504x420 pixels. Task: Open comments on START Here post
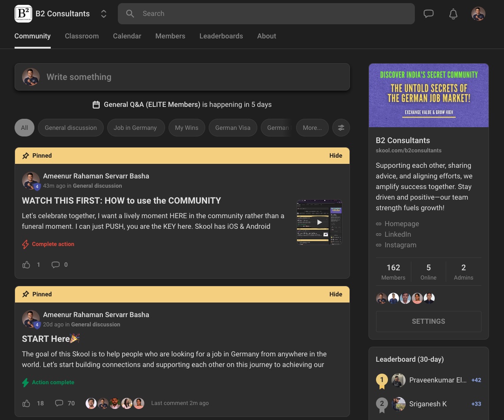point(59,403)
